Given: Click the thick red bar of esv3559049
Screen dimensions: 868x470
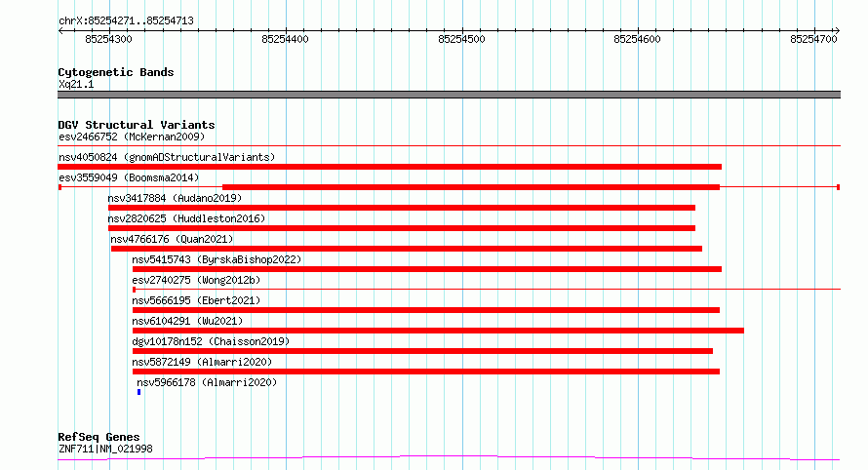Looking at the screenshot, I should tap(470, 187).
